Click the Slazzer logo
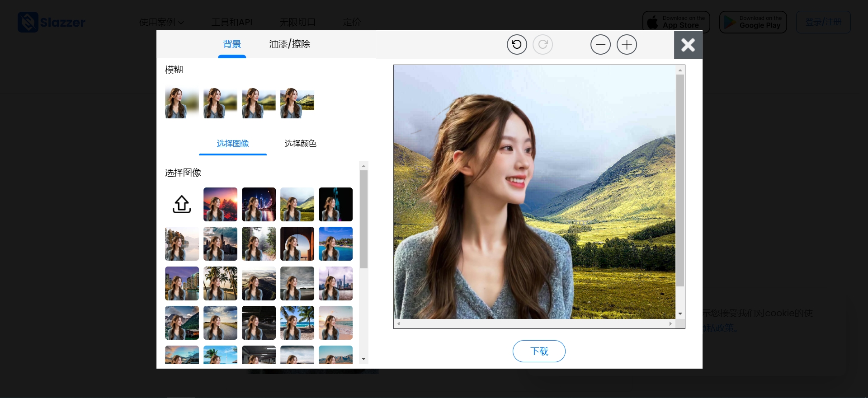This screenshot has height=398, width=868. pyautogui.click(x=51, y=22)
